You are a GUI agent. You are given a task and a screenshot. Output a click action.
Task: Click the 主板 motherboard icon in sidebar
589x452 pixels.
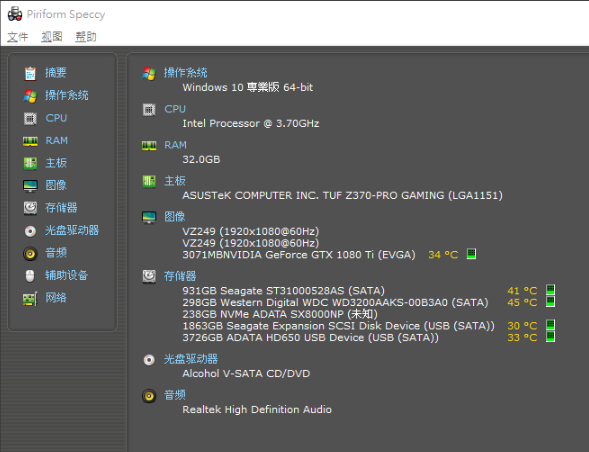(30, 163)
